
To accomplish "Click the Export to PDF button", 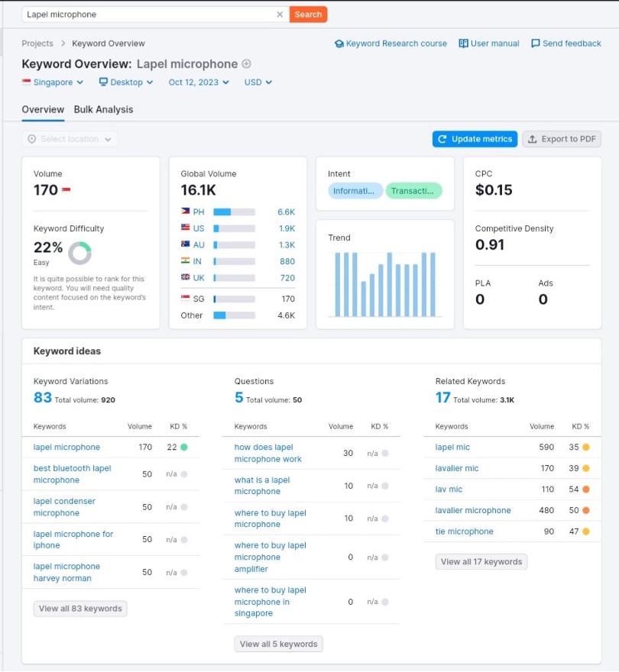I will click(562, 139).
